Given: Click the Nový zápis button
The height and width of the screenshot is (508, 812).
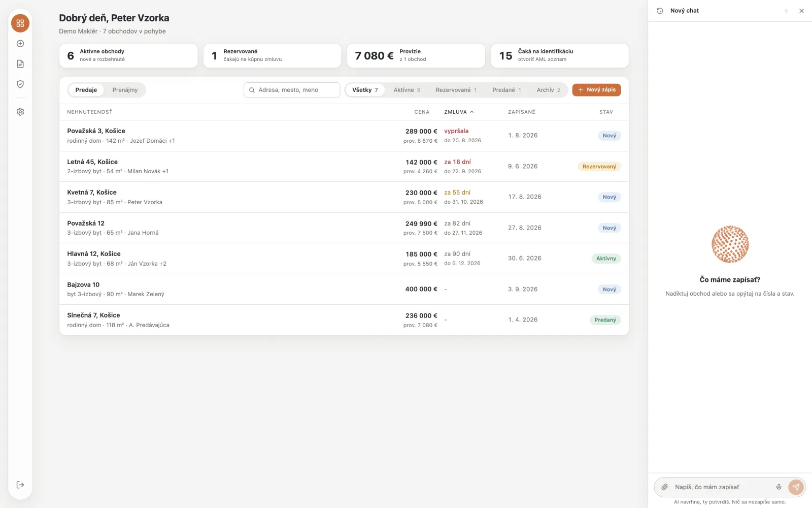Looking at the screenshot, I should coord(596,90).
